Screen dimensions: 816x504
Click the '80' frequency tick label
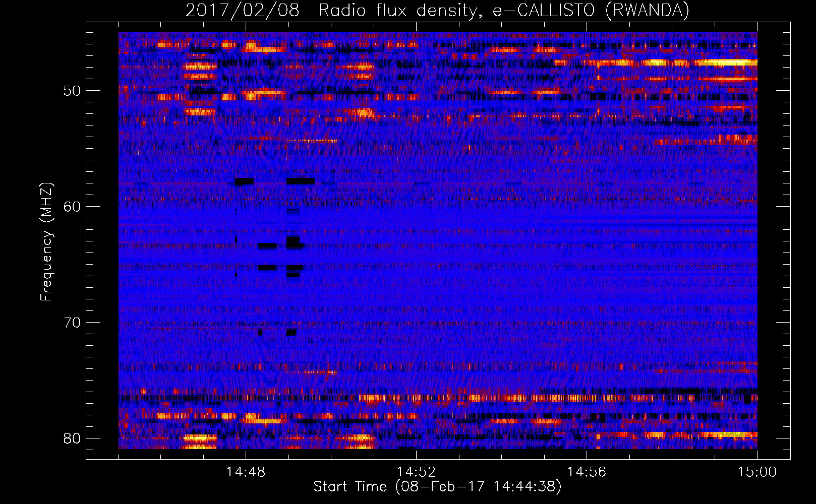point(72,438)
